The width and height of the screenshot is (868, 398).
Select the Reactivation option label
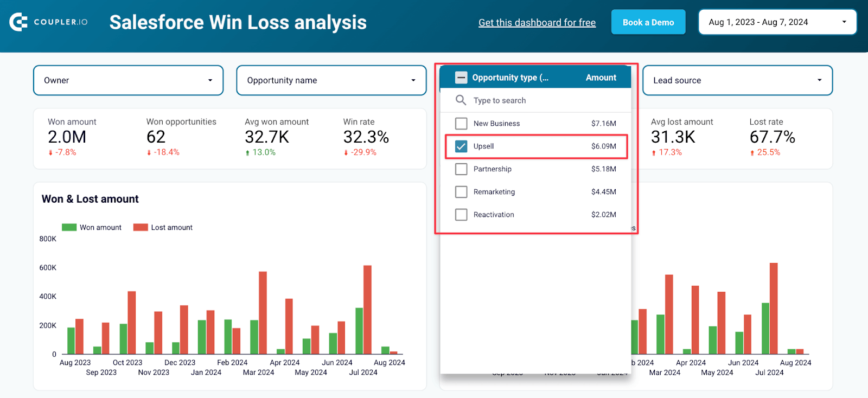494,215
